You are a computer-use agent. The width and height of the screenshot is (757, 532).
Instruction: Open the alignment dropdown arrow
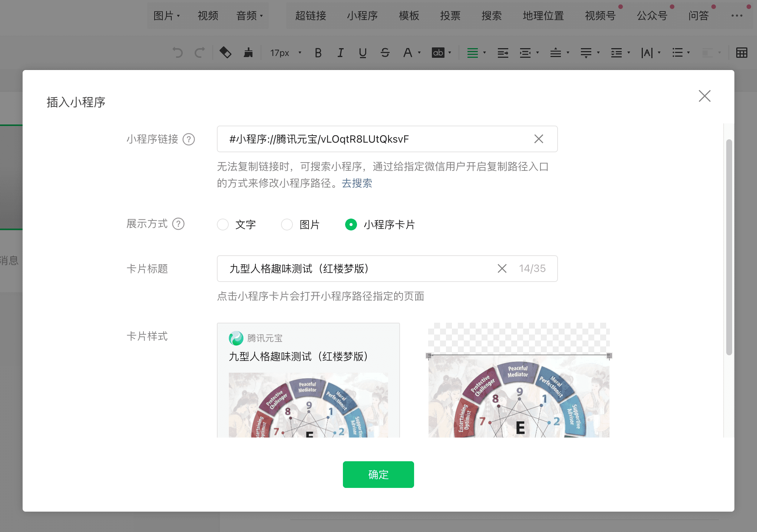click(485, 53)
